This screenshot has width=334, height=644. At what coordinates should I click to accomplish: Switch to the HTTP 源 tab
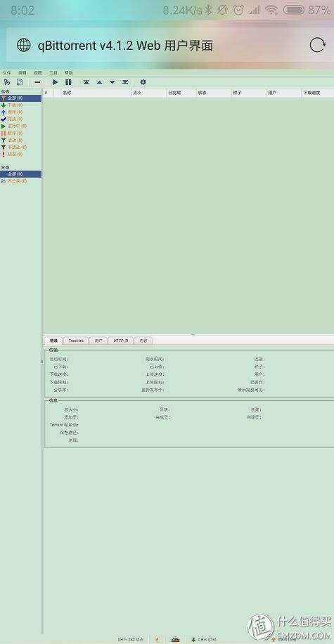[x=121, y=341]
